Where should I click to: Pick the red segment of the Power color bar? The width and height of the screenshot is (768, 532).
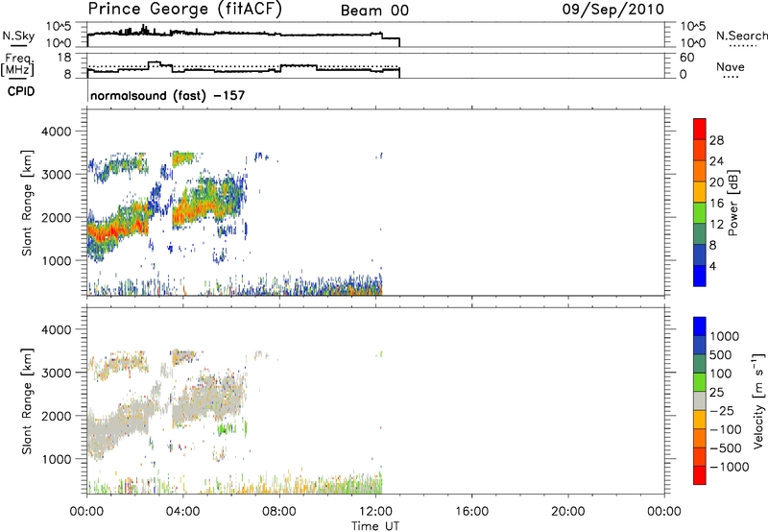click(700, 129)
